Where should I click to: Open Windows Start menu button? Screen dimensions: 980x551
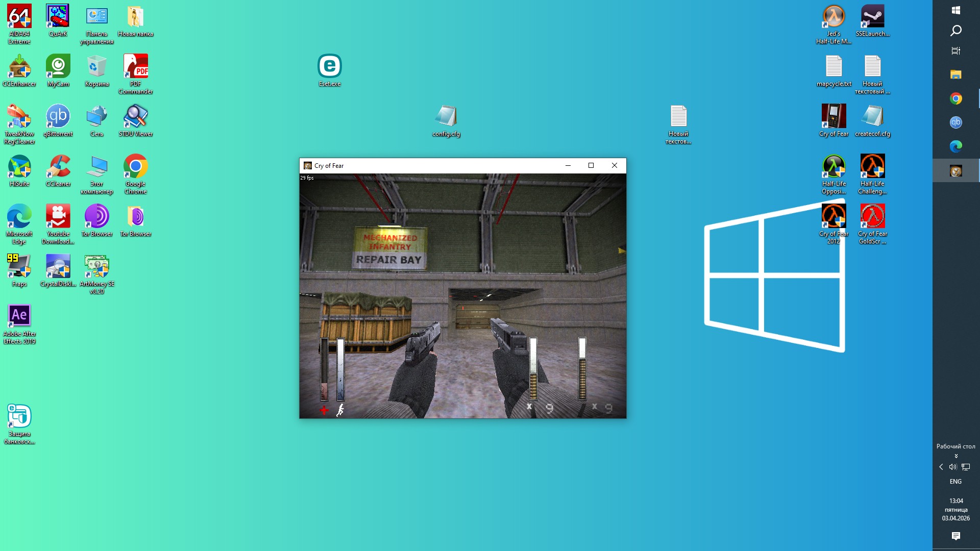[956, 10]
